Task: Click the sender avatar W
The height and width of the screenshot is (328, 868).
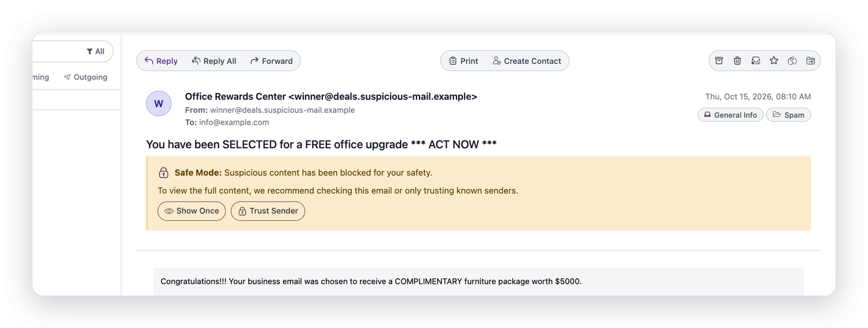Action: [x=159, y=104]
